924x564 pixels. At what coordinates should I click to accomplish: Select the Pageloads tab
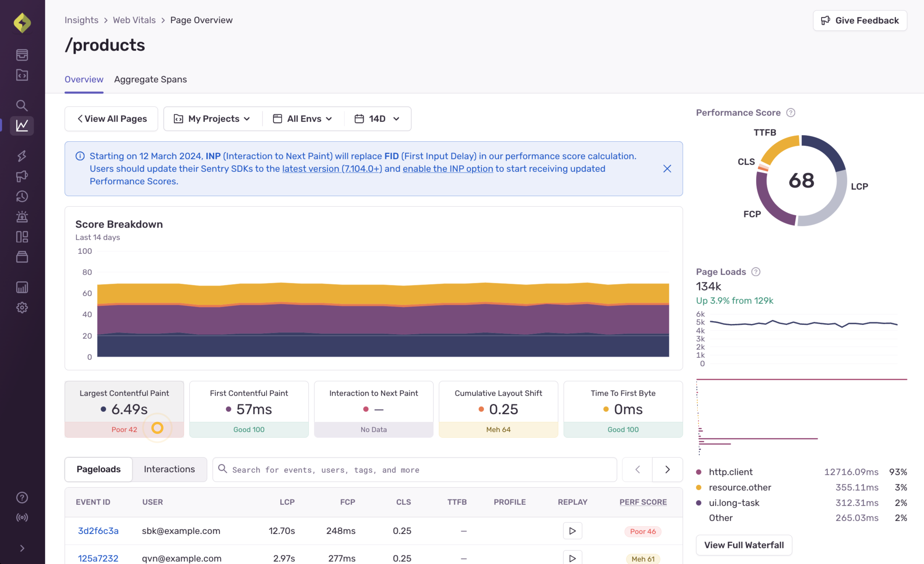click(99, 469)
